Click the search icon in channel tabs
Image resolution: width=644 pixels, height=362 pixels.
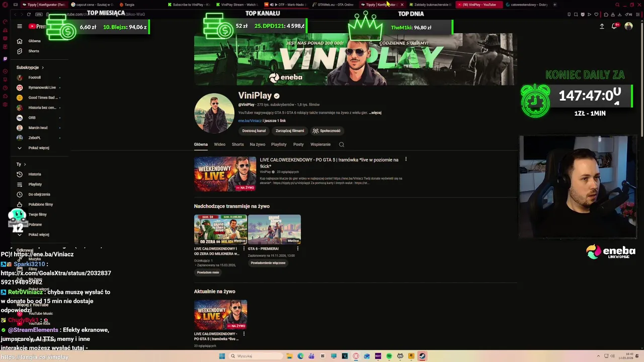[x=342, y=144]
